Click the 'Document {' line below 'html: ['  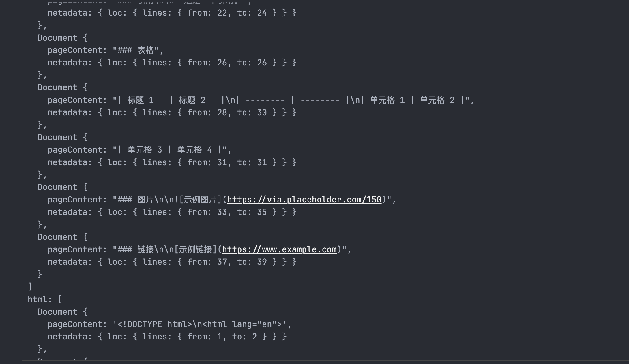pos(62,312)
